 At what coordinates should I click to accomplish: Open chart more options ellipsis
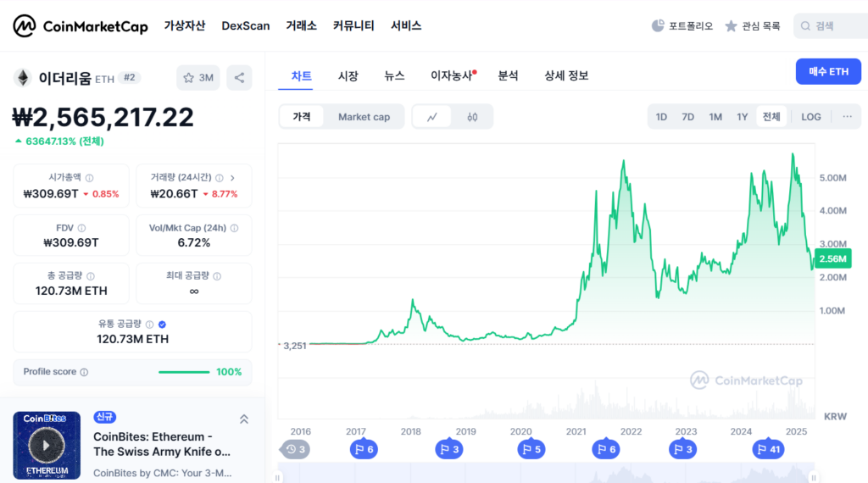(847, 117)
